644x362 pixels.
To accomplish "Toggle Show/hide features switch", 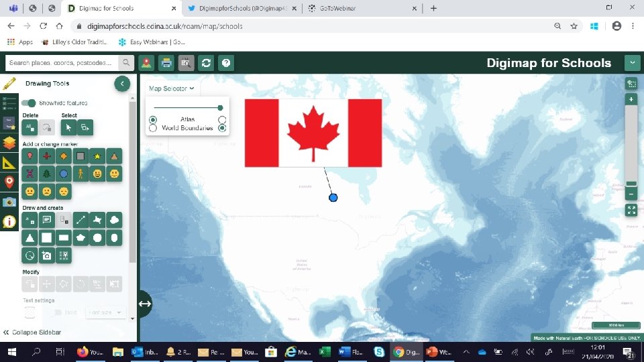I will (29, 103).
